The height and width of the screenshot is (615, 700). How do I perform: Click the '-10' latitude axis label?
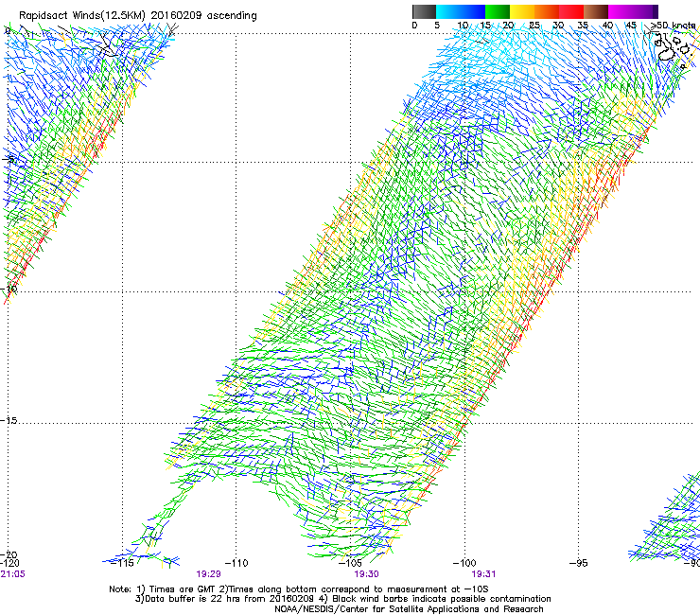pyautogui.click(x=9, y=289)
